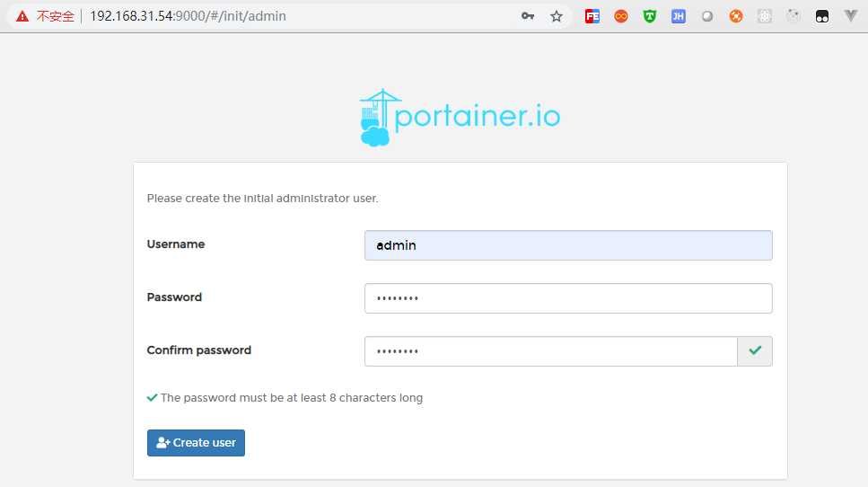Click the portainer.io logo
868x487 pixels.
point(460,118)
